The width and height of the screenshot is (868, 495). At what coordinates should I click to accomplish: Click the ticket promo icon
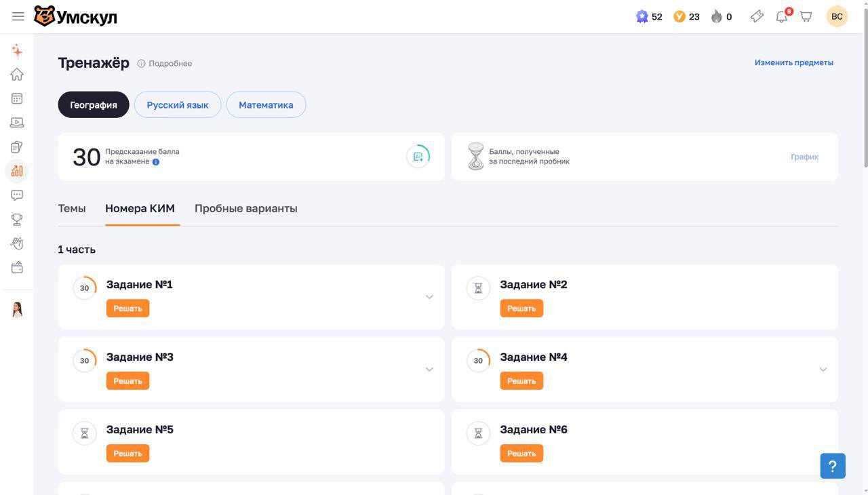[757, 16]
